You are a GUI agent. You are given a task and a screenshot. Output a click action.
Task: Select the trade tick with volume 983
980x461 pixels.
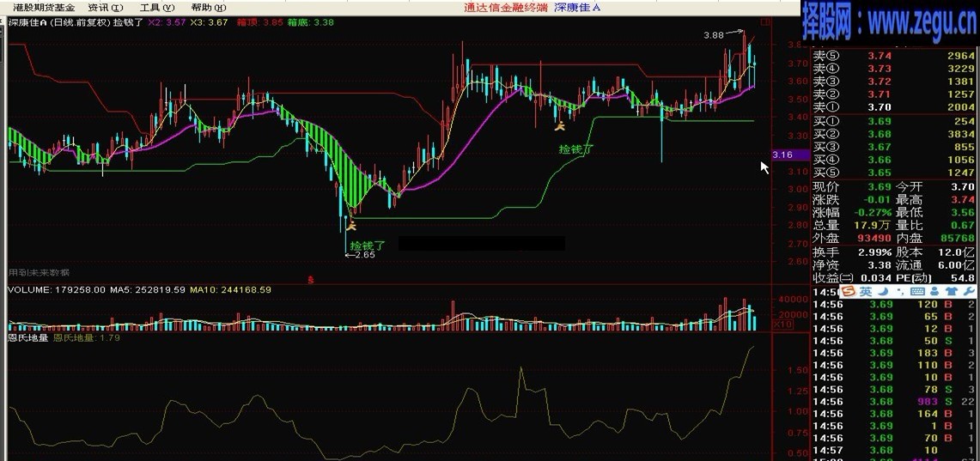coord(894,402)
